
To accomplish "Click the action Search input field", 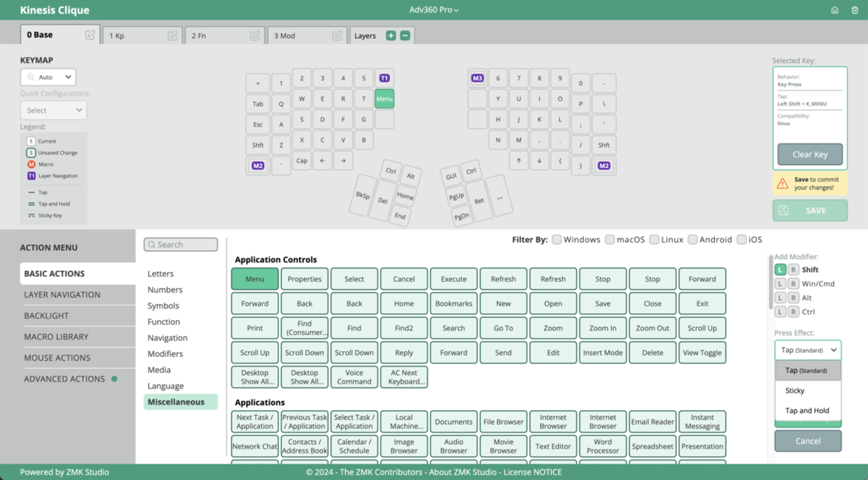I will [x=181, y=244].
